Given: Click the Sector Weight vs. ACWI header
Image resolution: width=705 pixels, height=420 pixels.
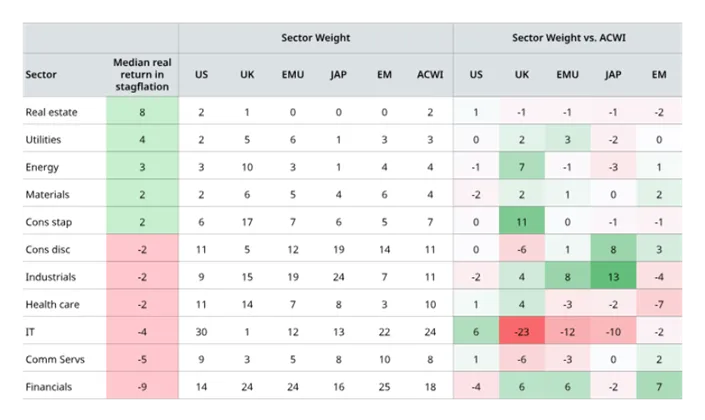Looking at the screenshot, I should 568,38.
